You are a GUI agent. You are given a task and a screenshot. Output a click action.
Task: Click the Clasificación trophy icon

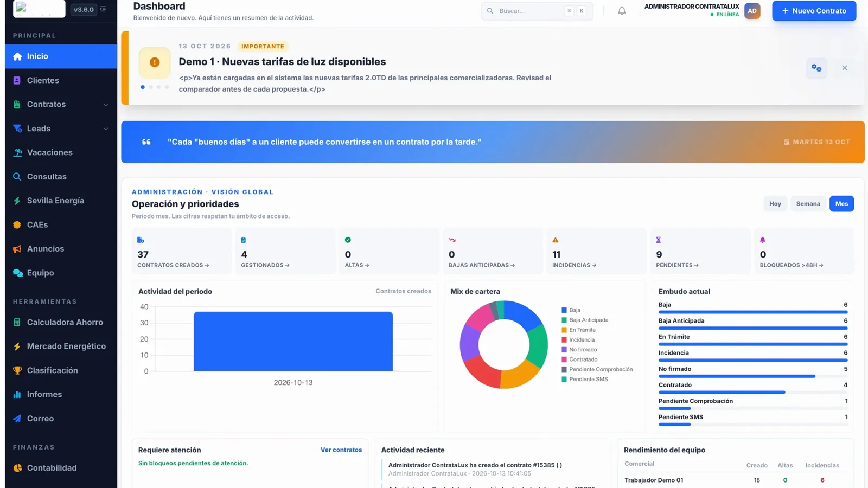[x=17, y=370]
